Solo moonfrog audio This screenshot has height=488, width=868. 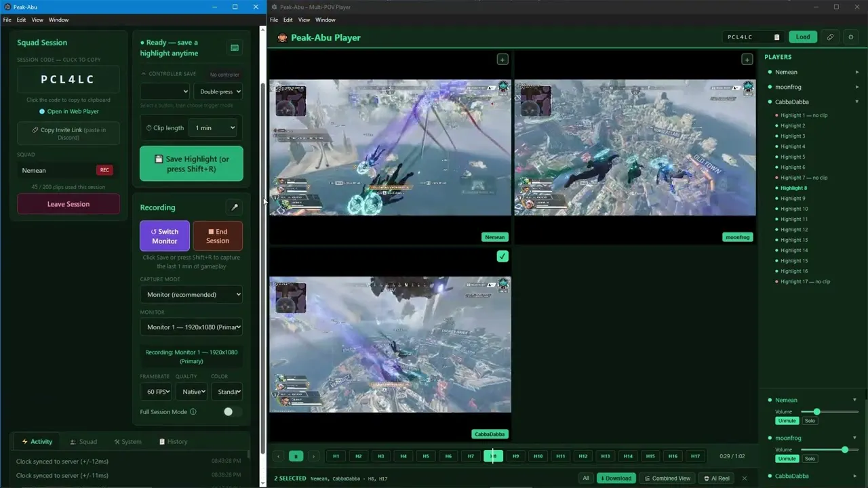point(810,459)
